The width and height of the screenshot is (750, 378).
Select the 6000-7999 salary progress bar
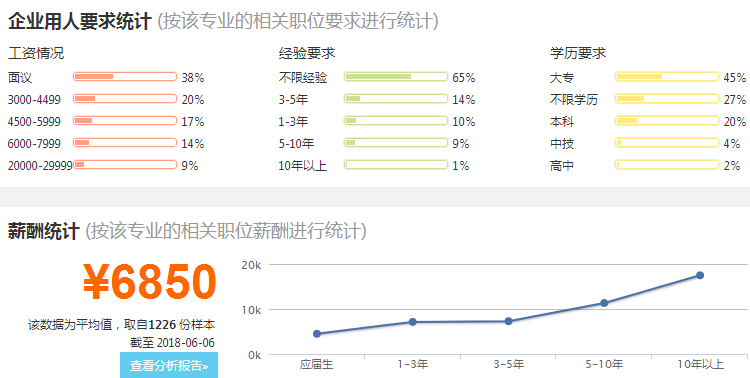click(125, 143)
